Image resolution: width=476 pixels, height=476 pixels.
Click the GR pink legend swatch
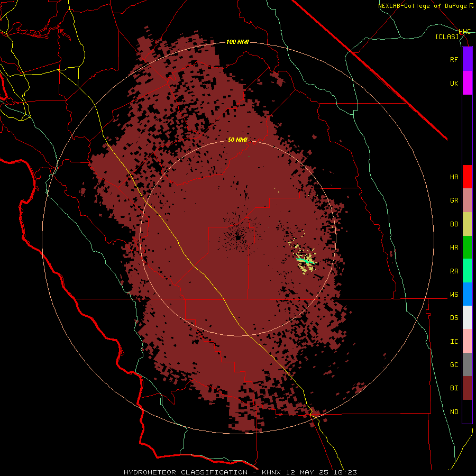coord(467,200)
